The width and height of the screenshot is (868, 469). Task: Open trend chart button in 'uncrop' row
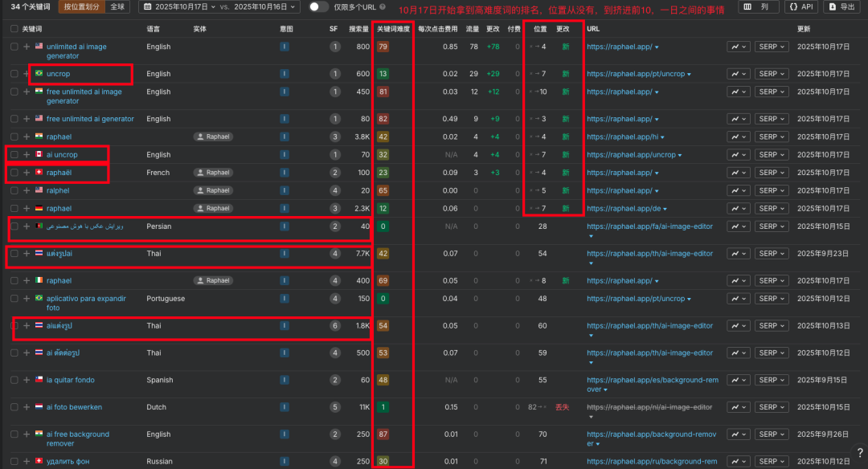click(739, 74)
